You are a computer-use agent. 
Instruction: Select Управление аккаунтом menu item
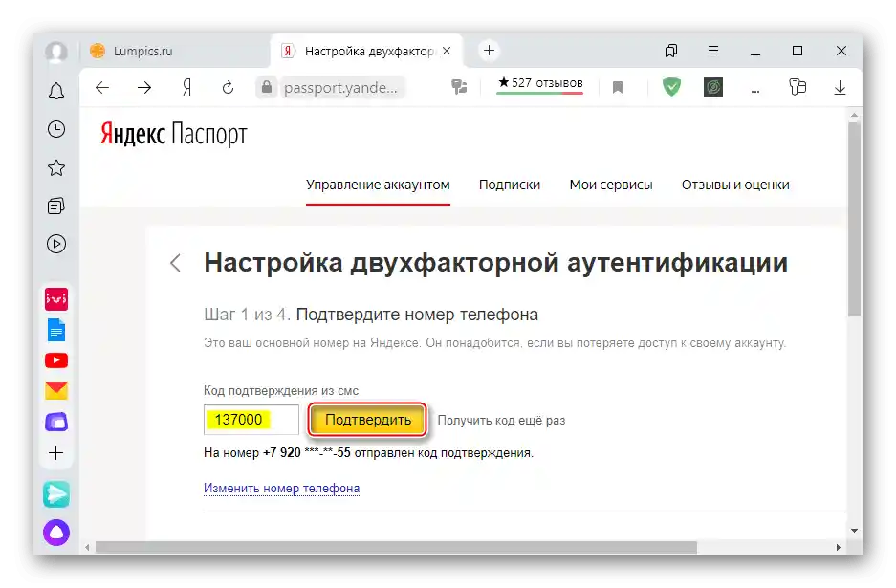[378, 185]
